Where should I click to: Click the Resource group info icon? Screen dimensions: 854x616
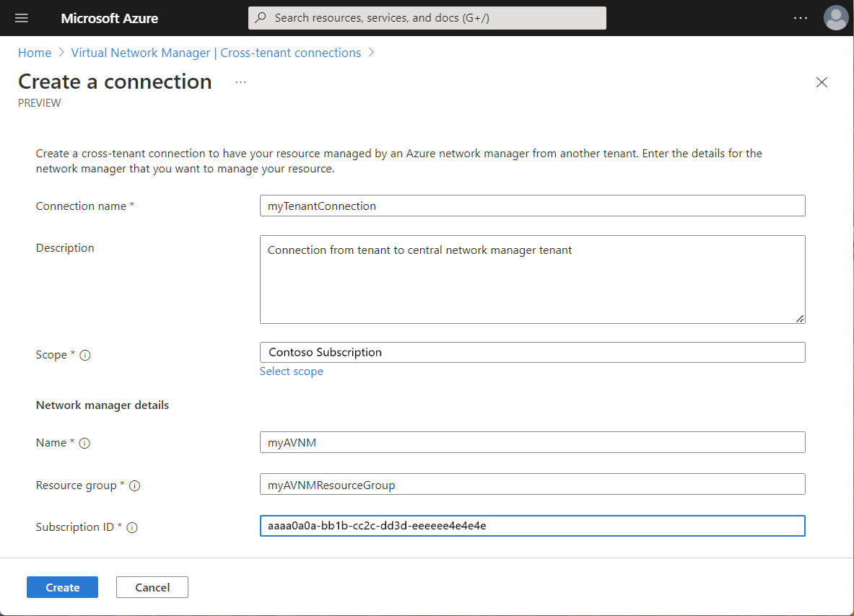(x=134, y=485)
